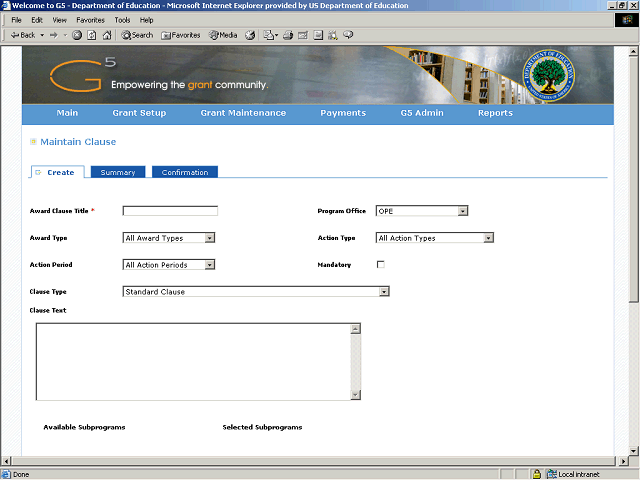
Task: Open the Favorites toolbar button
Action: coord(180,35)
